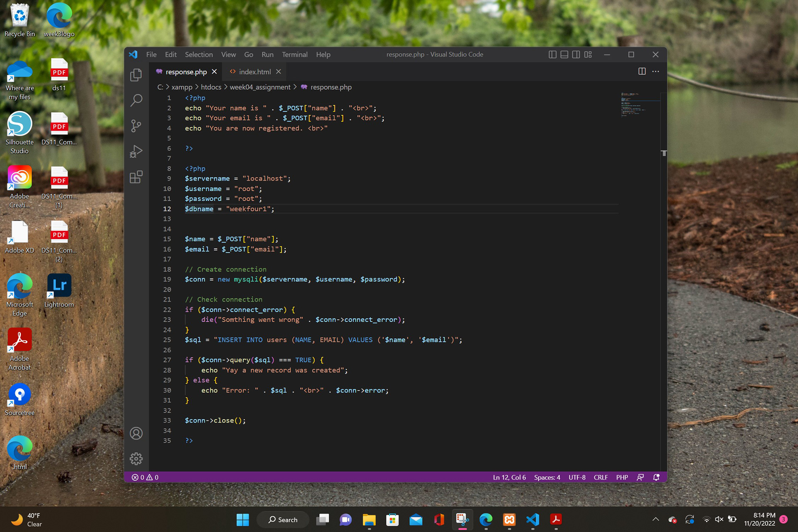The width and height of the screenshot is (798, 532).
Task: Open the Manage gear menu
Action: point(136,459)
